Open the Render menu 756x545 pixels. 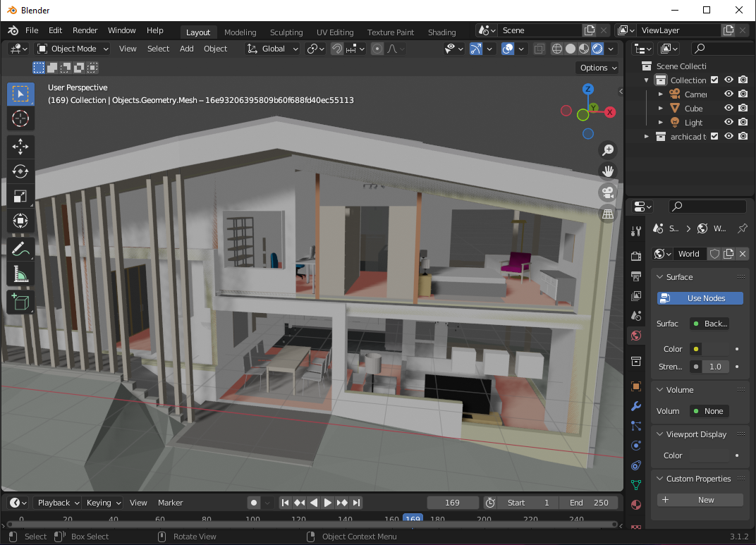pyautogui.click(x=85, y=30)
